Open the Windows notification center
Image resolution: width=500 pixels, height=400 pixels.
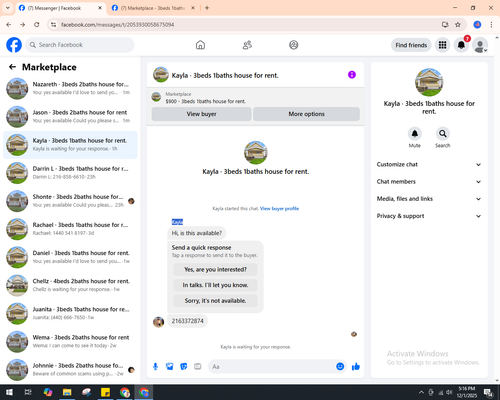[489, 393]
